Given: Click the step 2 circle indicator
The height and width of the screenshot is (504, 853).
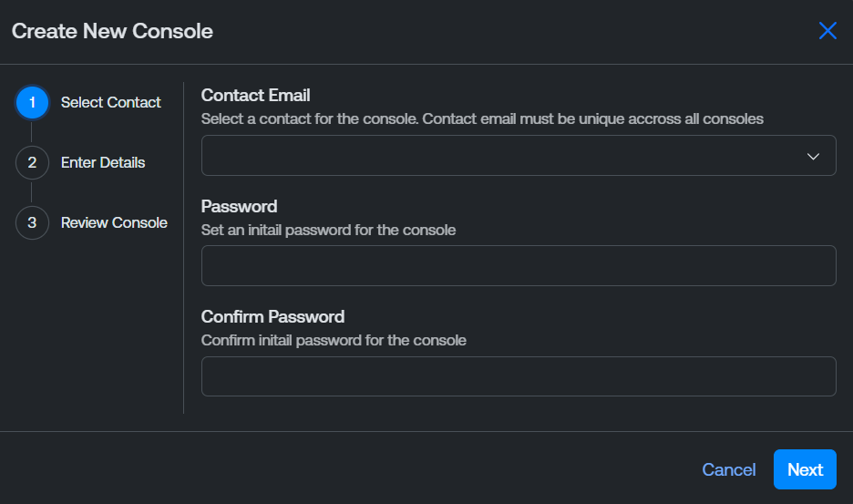Looking at the screenshot, I should pos(32,163).
